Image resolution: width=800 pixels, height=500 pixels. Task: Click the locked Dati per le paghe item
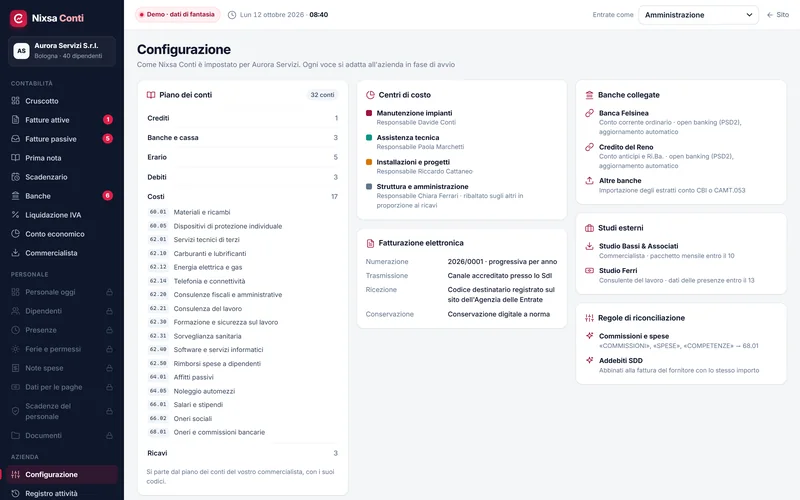tap(62, 387)
